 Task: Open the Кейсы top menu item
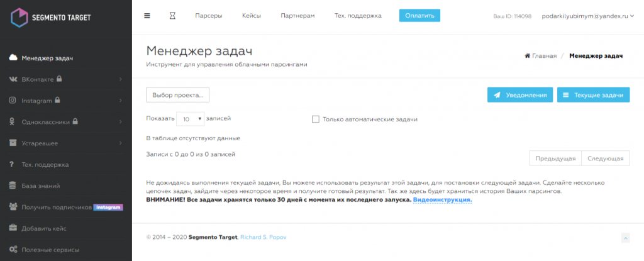click(252, 16)
